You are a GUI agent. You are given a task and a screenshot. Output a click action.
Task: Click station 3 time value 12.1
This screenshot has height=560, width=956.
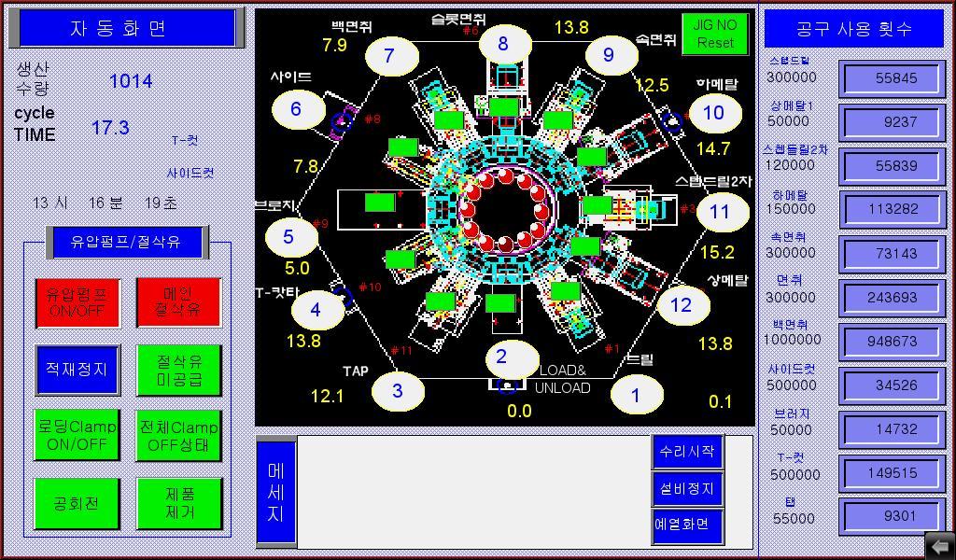pyautogui.click(x=328, y=396)
